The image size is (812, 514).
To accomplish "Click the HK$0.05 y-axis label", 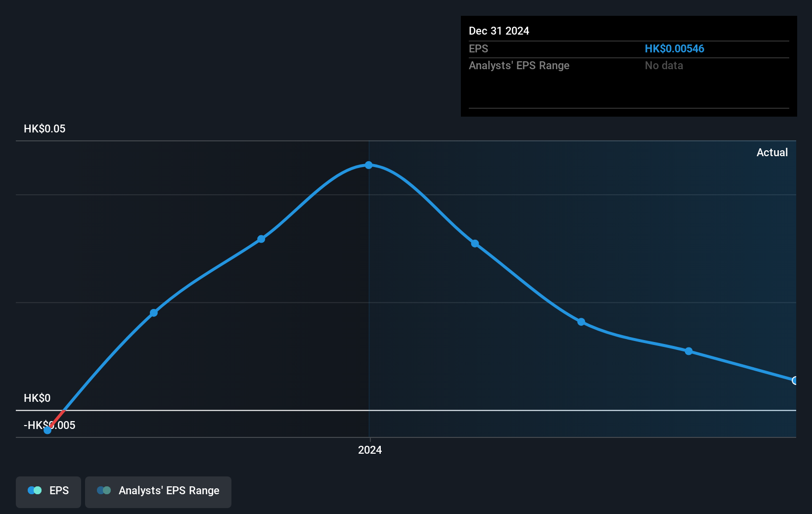I will [45, 129].
